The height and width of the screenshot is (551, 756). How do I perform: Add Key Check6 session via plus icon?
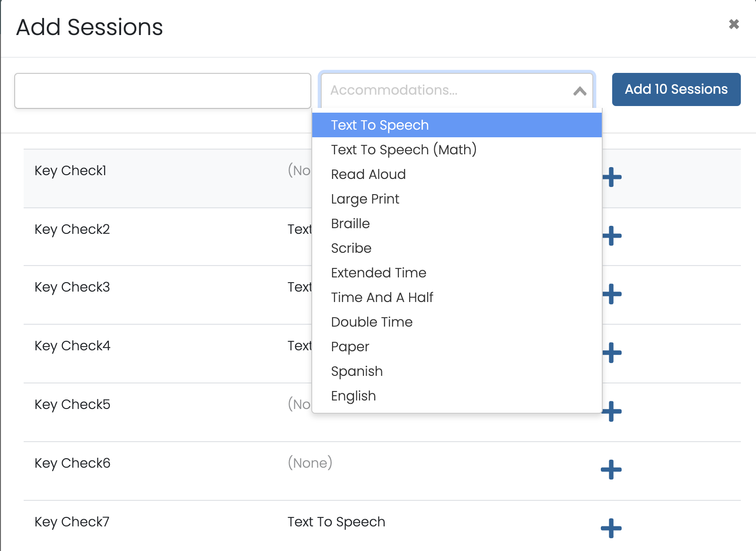click(x=611, y=470)
